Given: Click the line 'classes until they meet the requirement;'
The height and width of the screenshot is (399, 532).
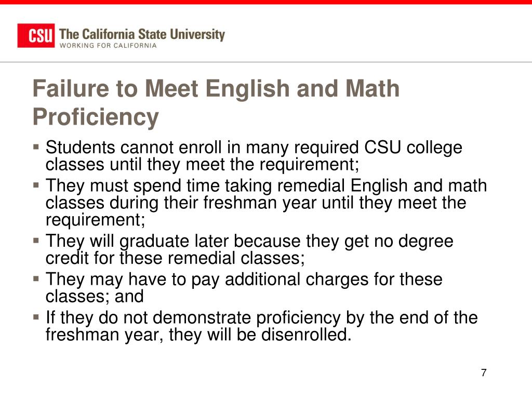Looking at the screenshot, I should coord(202,165).
